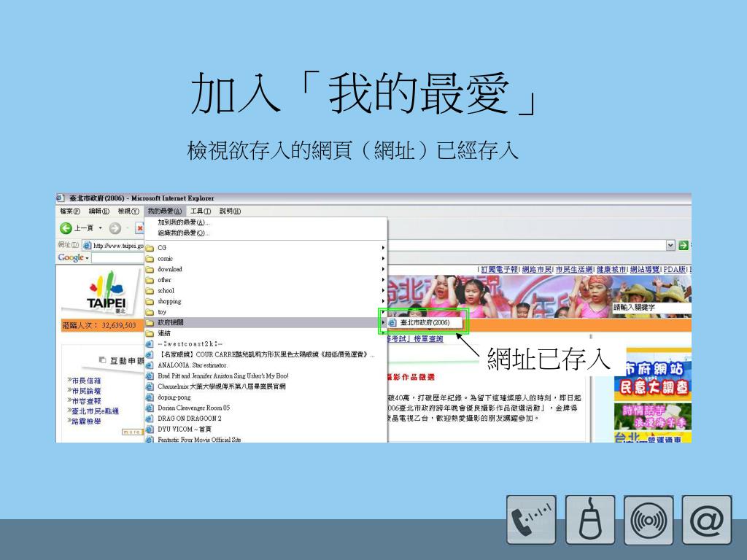The image size is (747, 560).
Task: Click the green Back arrow button
Action: tap(66, 228)
